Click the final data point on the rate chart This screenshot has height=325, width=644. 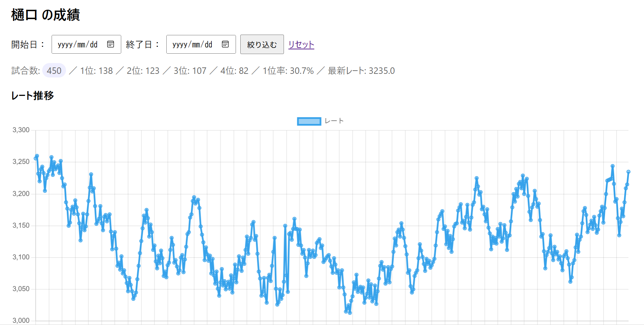coord(628,172)
